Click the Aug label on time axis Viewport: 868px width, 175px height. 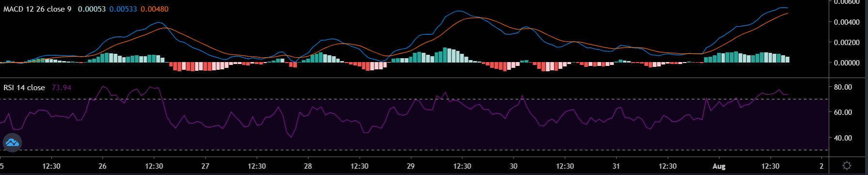(720, 166)
